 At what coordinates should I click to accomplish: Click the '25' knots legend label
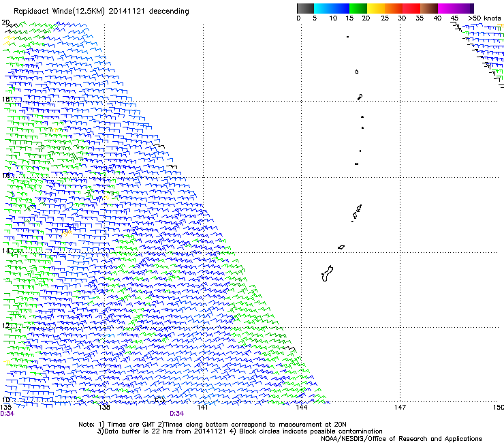point(385,18)
